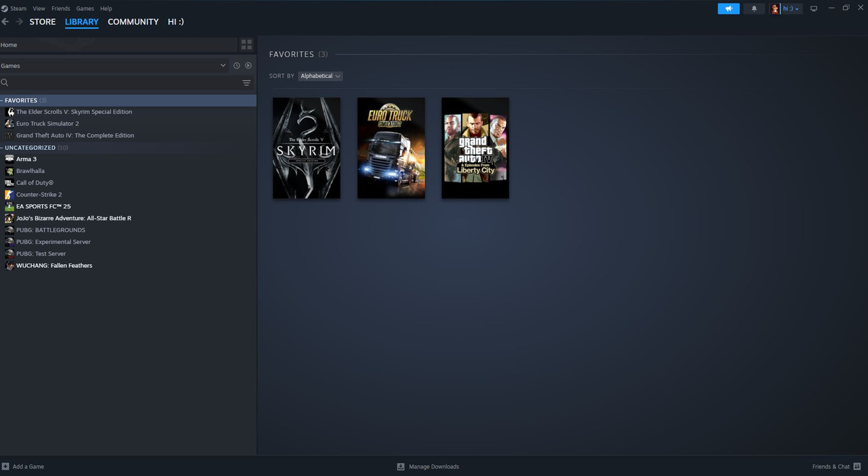Click the Arma 3 list icon
Image resolution: width=868 pixels, height=476 pixels.
click(9, 159)
